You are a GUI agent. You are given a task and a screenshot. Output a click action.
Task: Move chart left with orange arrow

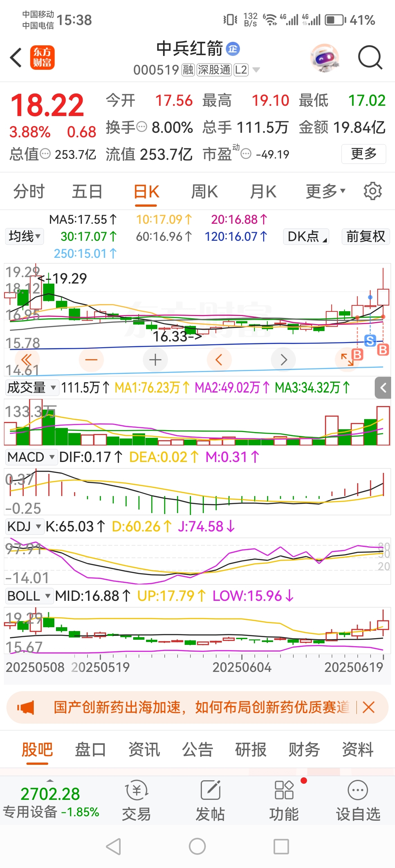[x=219, y=360]
